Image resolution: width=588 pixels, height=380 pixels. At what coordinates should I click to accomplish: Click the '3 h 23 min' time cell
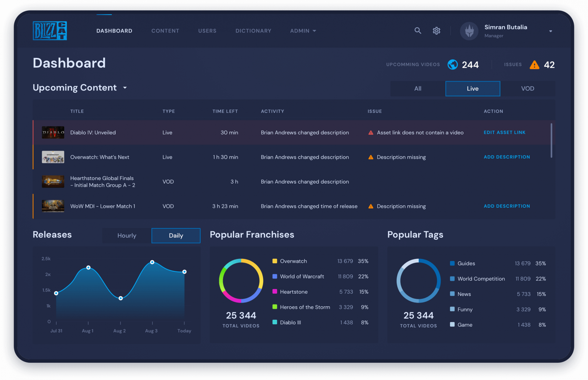click(x=225, y=206)
